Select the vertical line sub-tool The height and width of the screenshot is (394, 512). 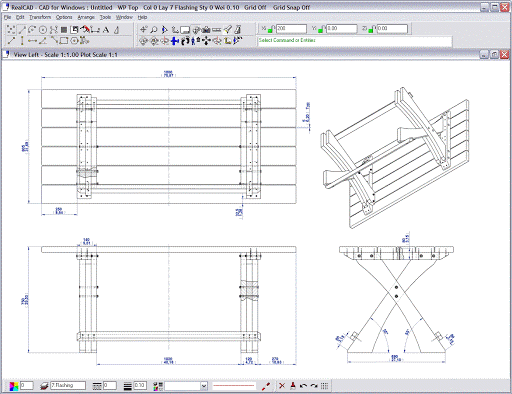22,41
